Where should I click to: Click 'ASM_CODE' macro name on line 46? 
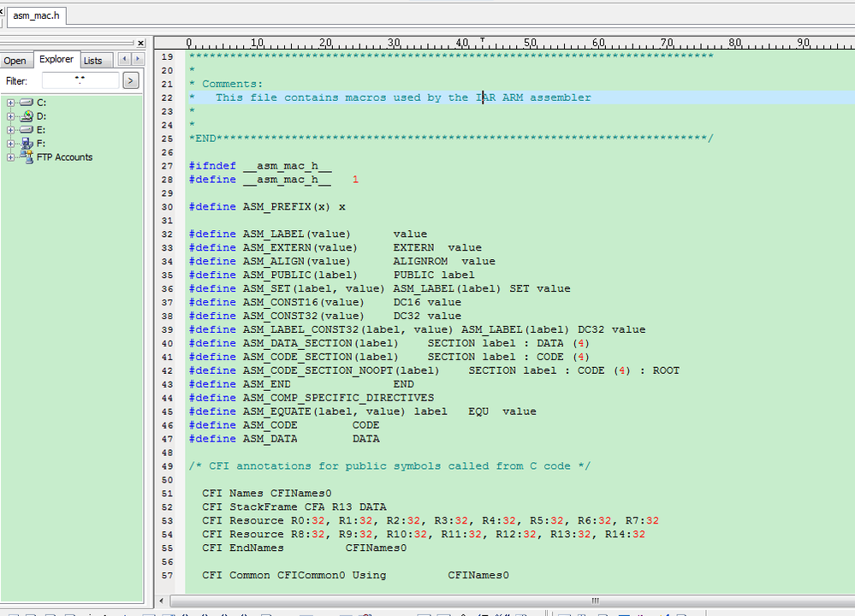coord(270,424)
